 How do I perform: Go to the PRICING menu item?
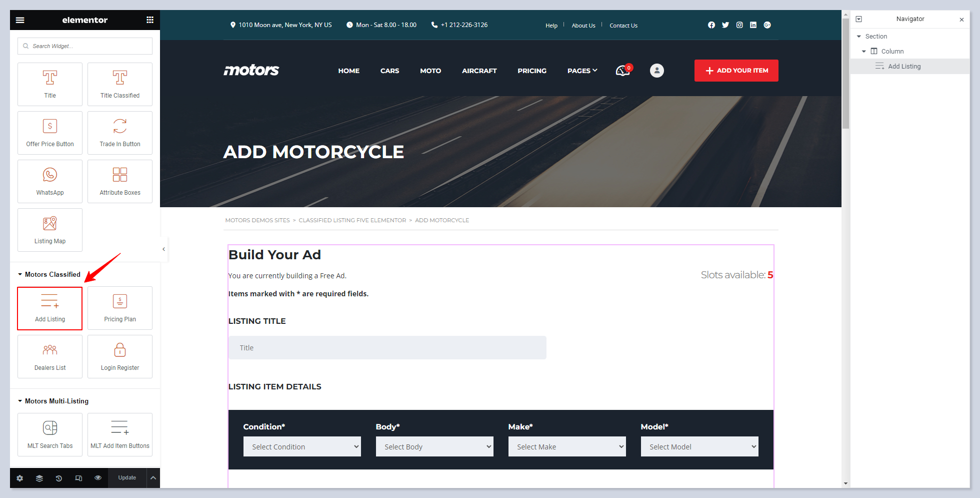tap(531, 71)
